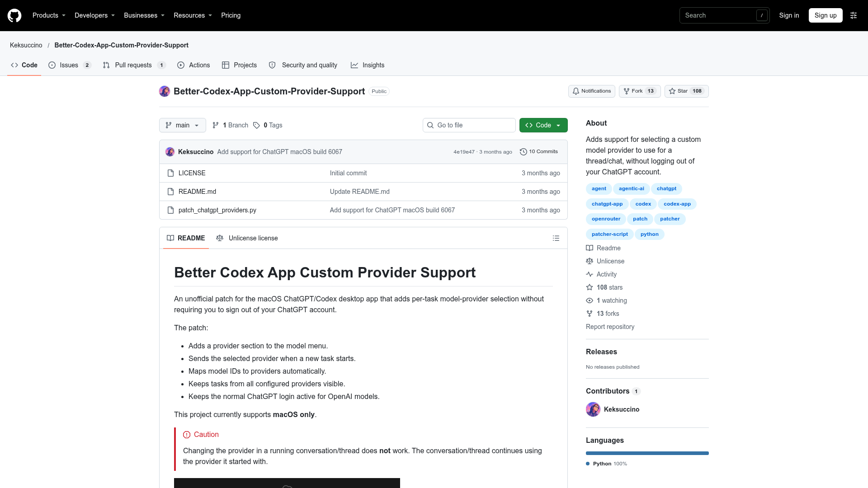
Task: Click the tag icon next to 0 Tags
Action: (256, 125)
